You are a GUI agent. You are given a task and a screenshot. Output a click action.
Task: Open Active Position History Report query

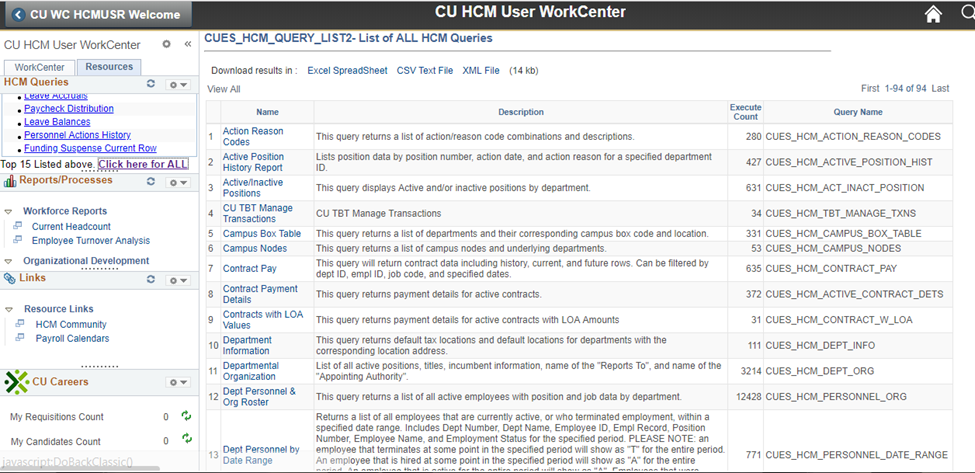pyautogui.click(x=253, y=162)
